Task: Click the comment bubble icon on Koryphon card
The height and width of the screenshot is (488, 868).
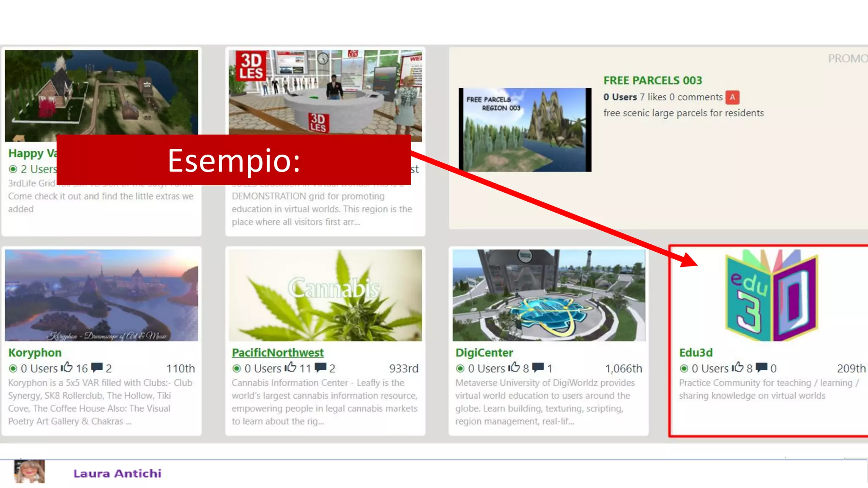Action: pos(97,367)
